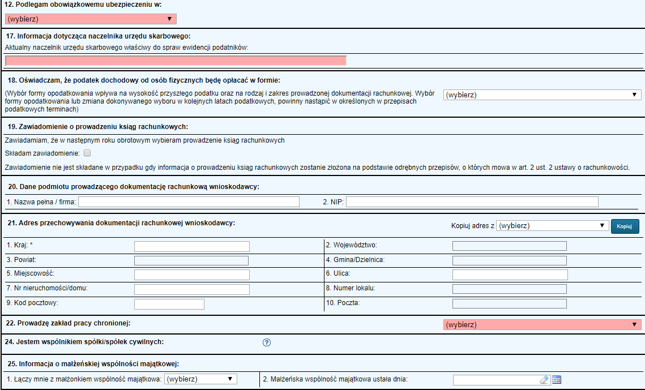
Task: Focus the Ulica input field
Action: [510, 274]
